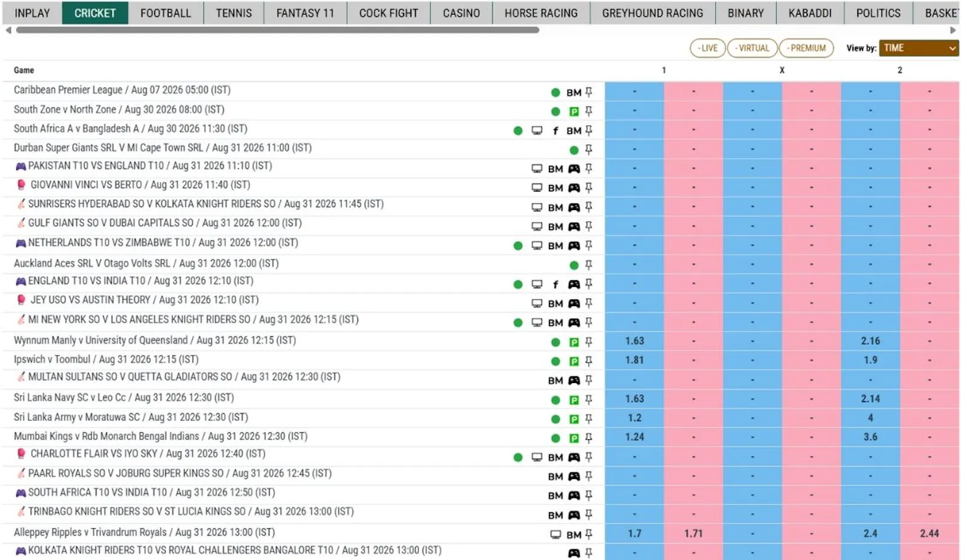Open the HORSE RACING tab
The width and height of the screenshot is (961, 560).
click(x=541, y=13)
